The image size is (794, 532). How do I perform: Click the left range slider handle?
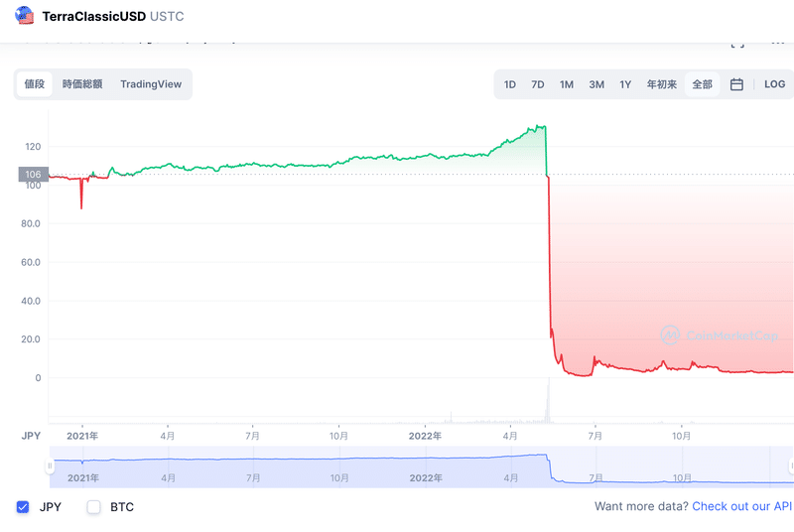coord(50,465)
